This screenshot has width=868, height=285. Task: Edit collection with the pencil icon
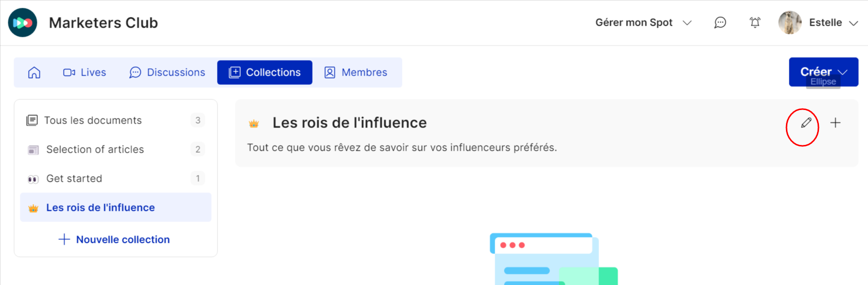point(806,123)
